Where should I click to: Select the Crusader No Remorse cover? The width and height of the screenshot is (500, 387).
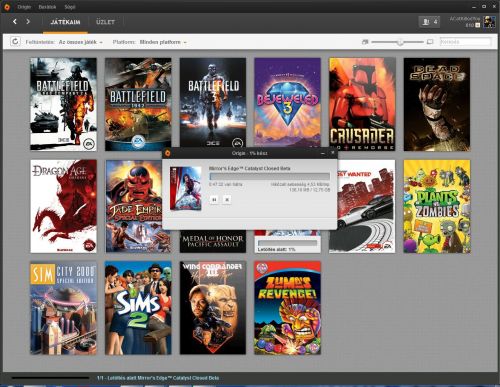pos(362,104)
